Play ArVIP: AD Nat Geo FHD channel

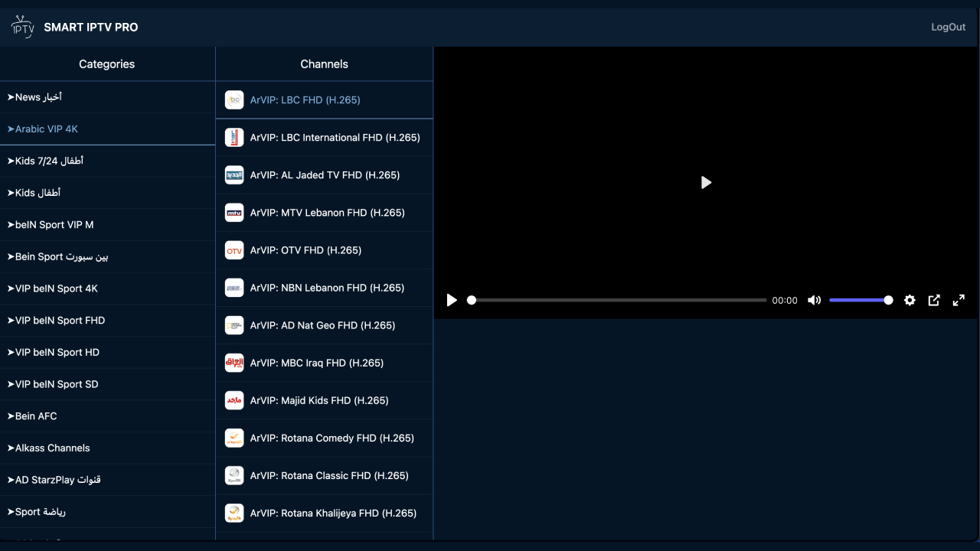click(325, 325)
